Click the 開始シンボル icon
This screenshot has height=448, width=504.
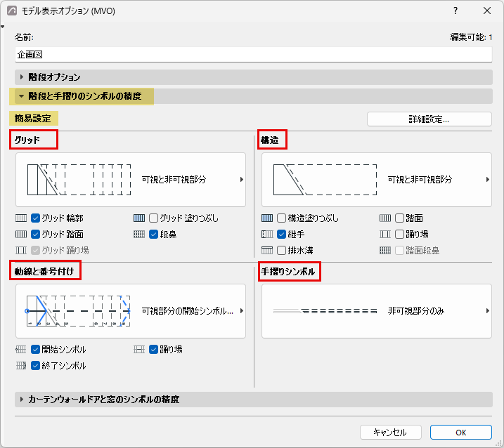click(x=21, y=349)
